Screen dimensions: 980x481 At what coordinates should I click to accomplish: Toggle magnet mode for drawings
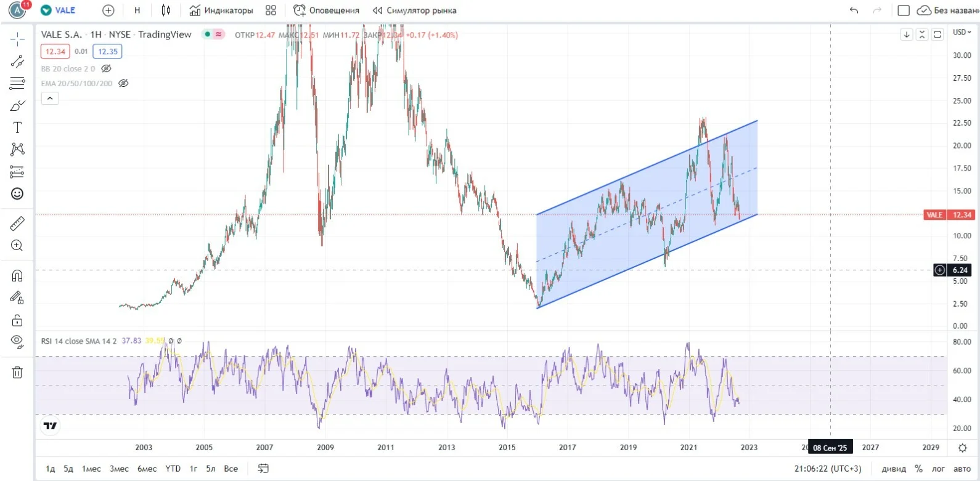17,276
